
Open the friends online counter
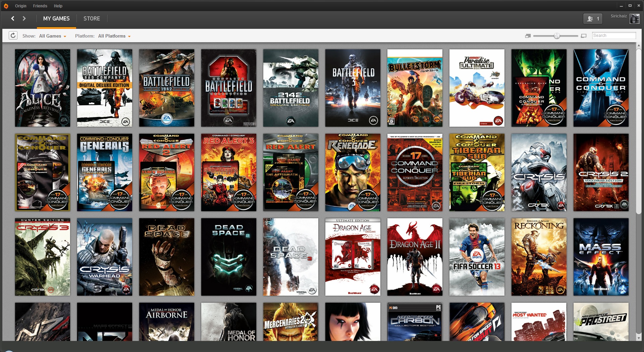click(593, 19)
